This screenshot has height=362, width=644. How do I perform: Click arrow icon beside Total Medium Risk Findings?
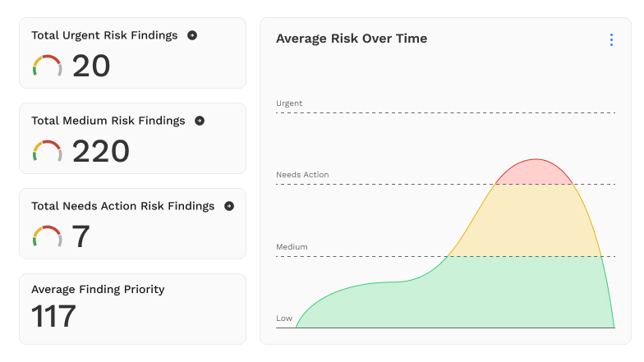tap(200, 121)
